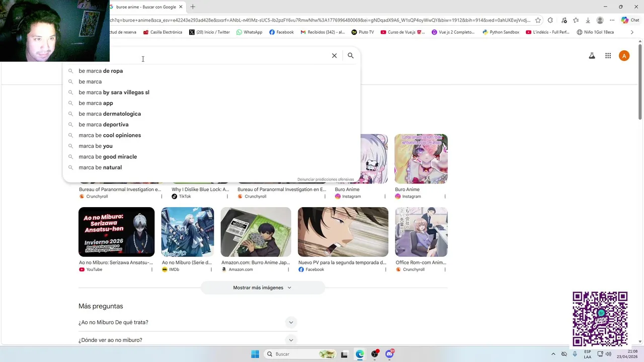
Task: Open the taskbar volume control
Action: pyautogui.click(x=608, y=354)
